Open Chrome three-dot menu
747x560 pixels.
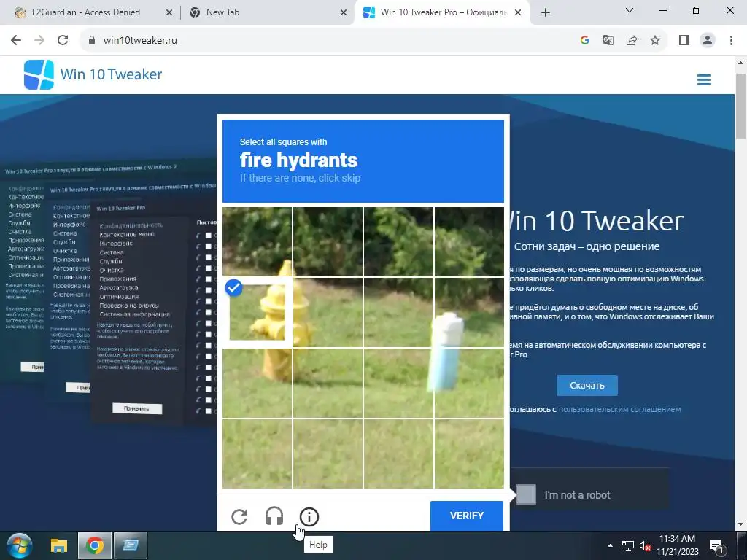[731, 40]
